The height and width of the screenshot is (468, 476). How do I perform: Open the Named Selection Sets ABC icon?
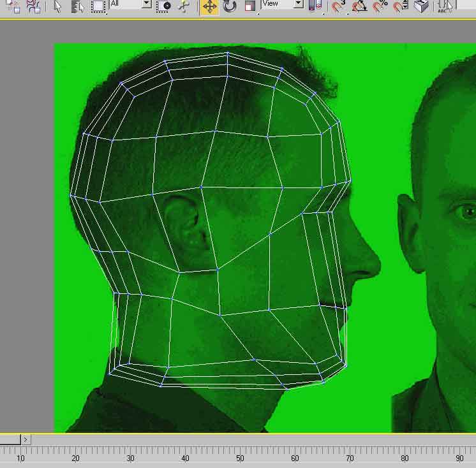(x=445, y=6)
